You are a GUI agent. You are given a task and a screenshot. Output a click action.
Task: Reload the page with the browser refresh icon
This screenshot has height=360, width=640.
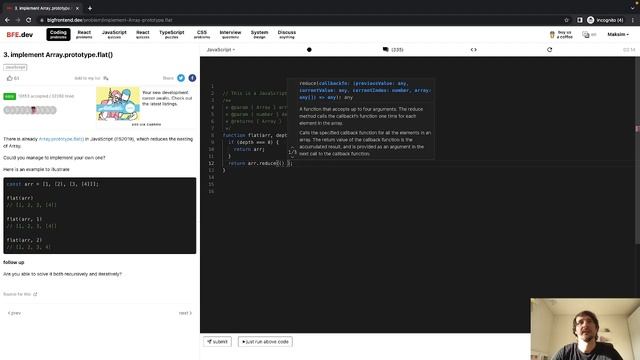29,20
